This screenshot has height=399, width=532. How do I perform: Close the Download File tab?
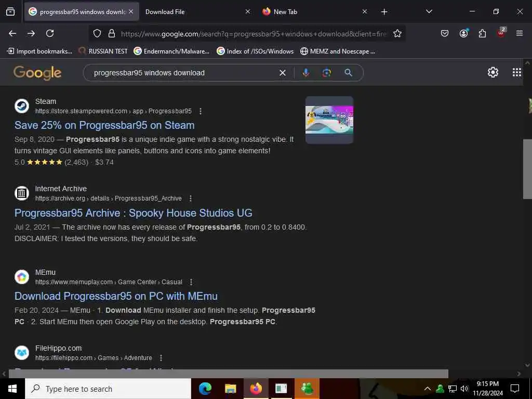248,11
